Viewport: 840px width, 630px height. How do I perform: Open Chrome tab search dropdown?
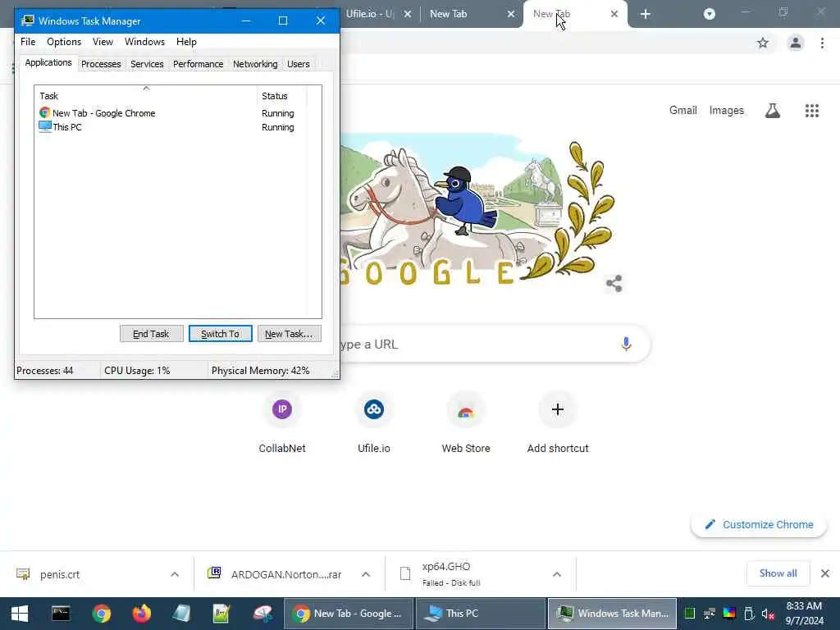point(710,14)
